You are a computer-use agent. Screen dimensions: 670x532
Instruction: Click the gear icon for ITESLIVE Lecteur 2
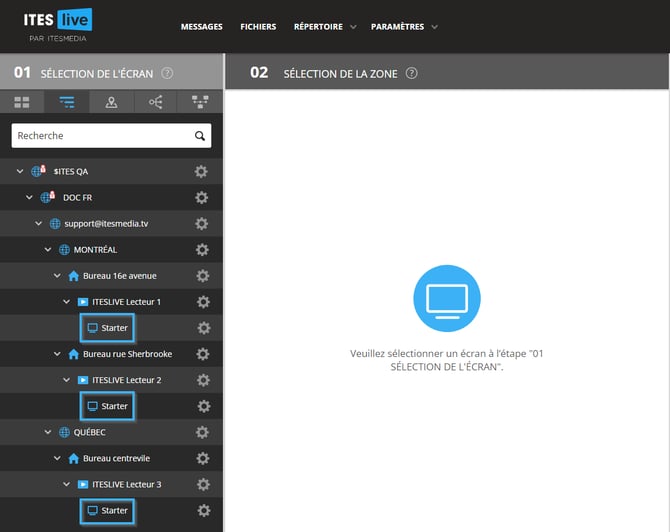point(203,380)
